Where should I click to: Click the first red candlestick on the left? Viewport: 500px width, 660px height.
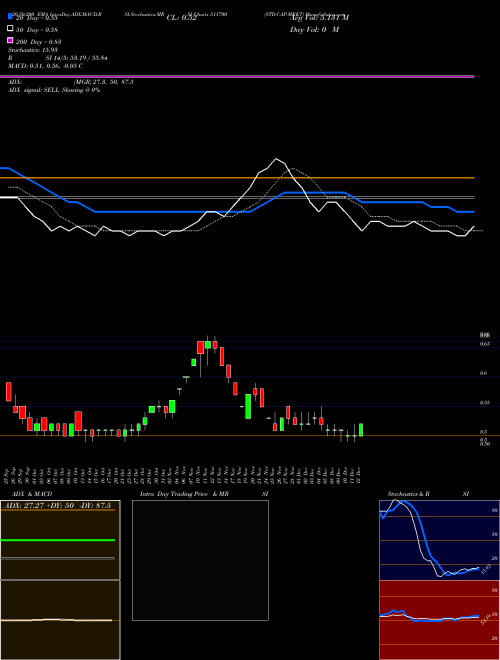coord(8,391)
